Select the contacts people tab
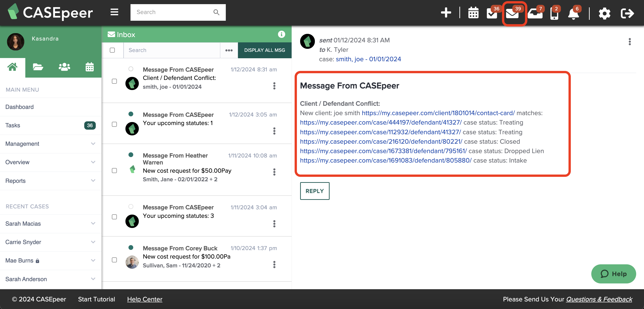The height and width of the screenshot is (309, 644). pos(64,67)
